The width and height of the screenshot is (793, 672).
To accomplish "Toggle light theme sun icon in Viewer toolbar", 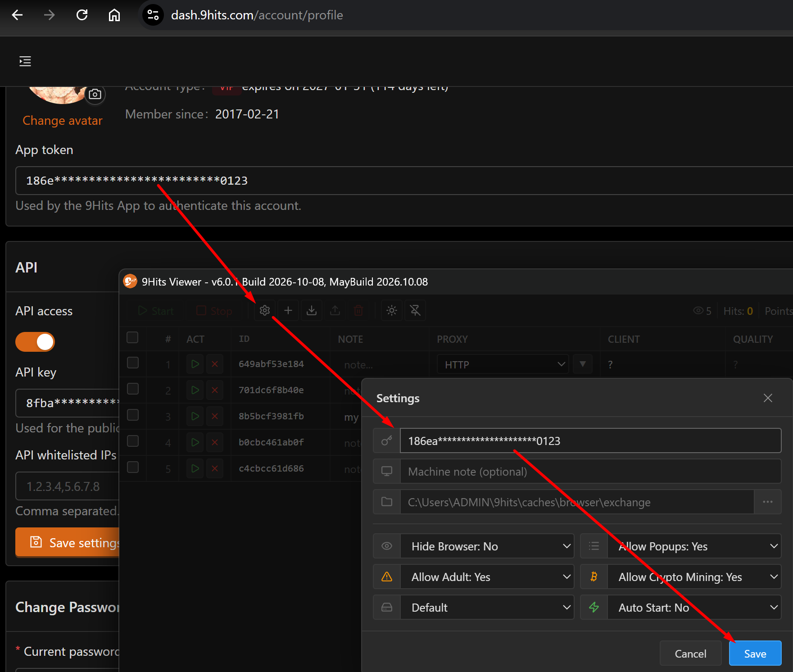I will [392, 310].
